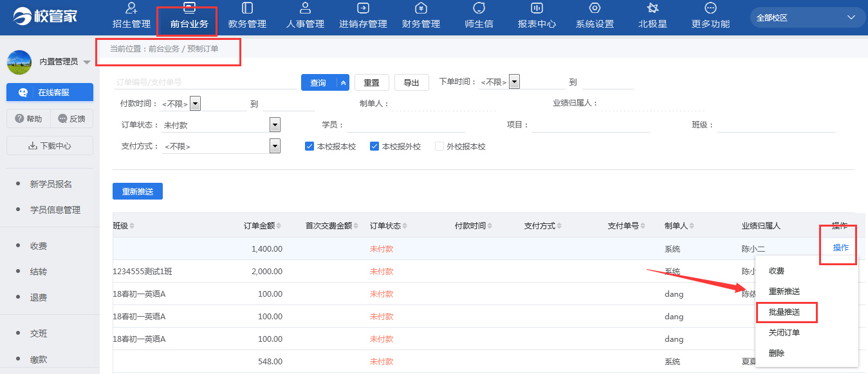
Task: Sort the table by 订单状态 column
Action: tap(389, 226)
